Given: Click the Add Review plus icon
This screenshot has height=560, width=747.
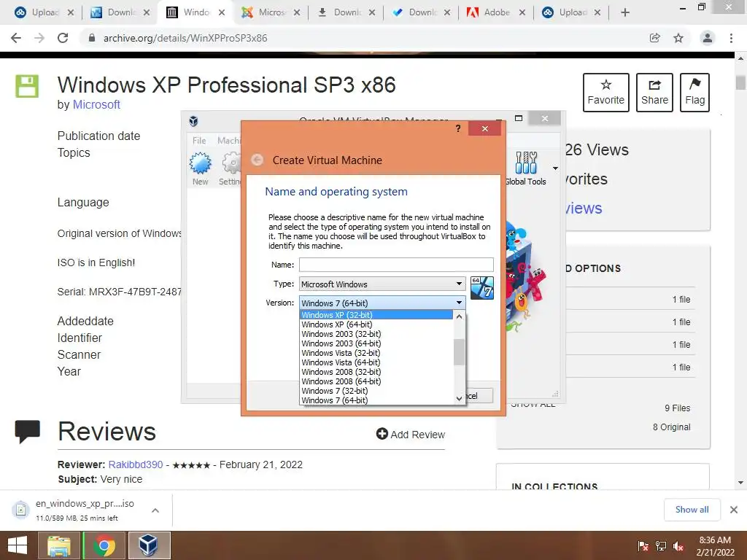Looking at the screenshot, I should (382, 434).
